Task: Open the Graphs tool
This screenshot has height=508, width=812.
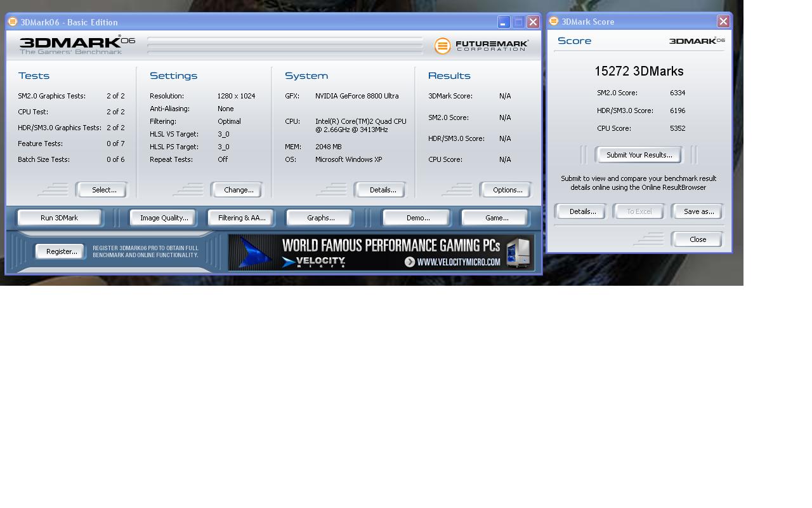Action: coord(320,218)
